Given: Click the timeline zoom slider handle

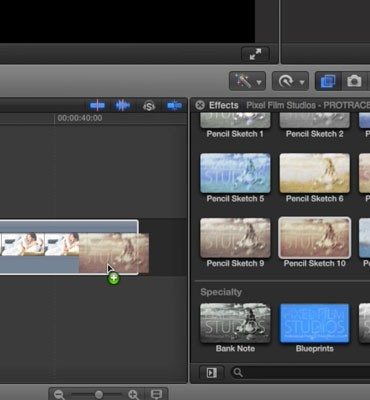Looking at the screenshot, I should pos(99,395).
